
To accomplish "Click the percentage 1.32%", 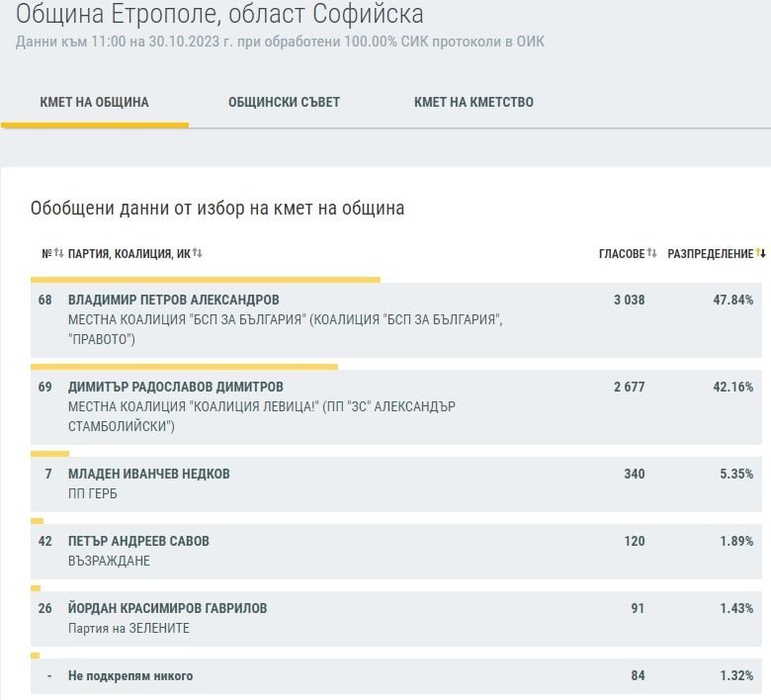I will (x=736, y=676).
